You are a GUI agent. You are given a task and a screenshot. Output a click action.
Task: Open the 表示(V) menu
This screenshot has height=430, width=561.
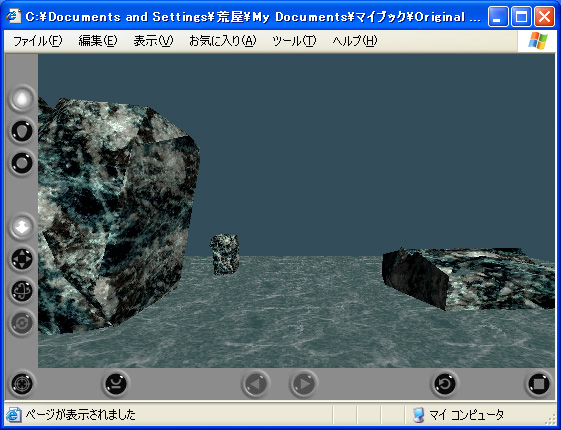153,41
